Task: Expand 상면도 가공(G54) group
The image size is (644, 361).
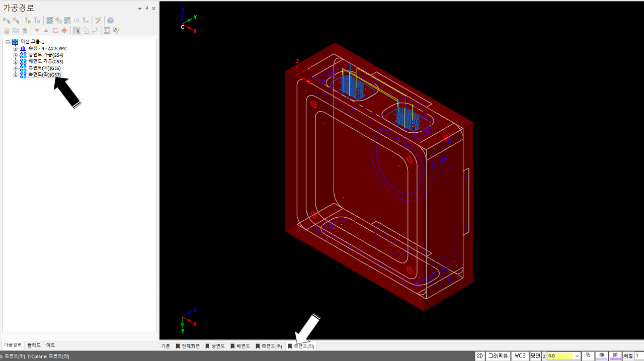Action: 16,55
